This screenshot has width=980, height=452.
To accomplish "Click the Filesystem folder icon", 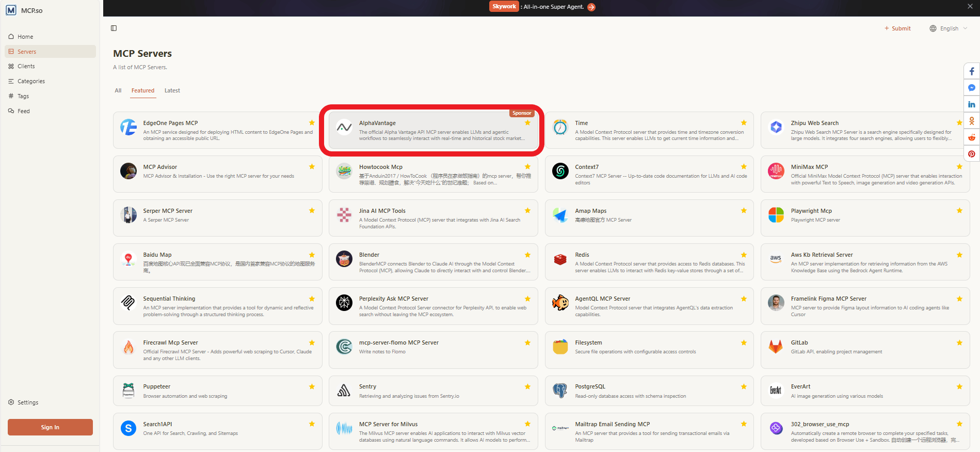I will click(x=560, y=347).
